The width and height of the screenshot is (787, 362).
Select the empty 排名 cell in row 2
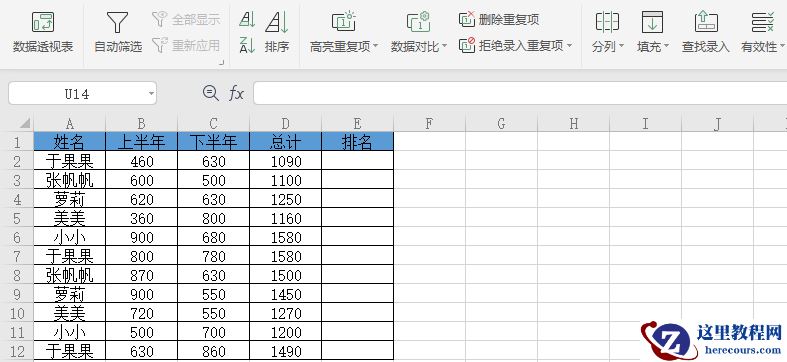(x=357, y=161)
